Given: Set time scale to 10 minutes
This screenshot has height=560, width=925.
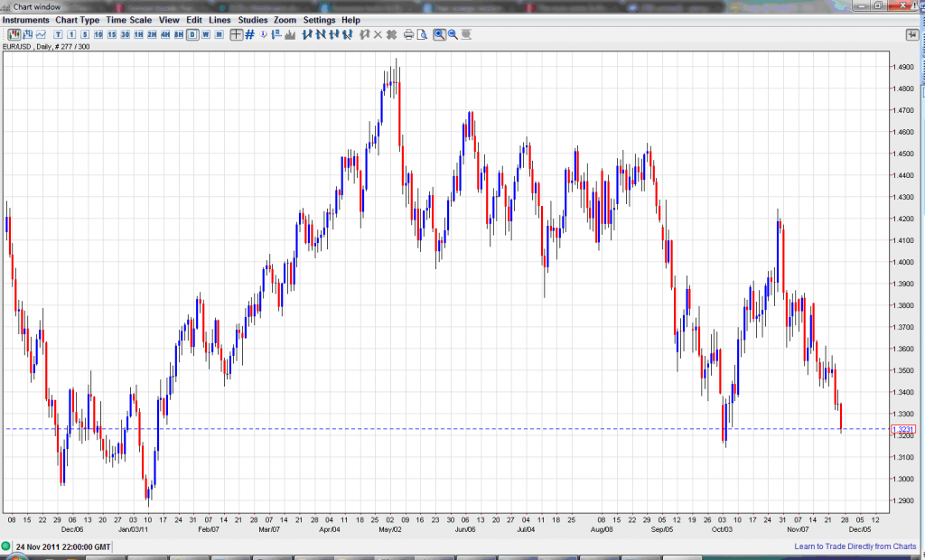Looking at the screenshot, I should point(98,35).
